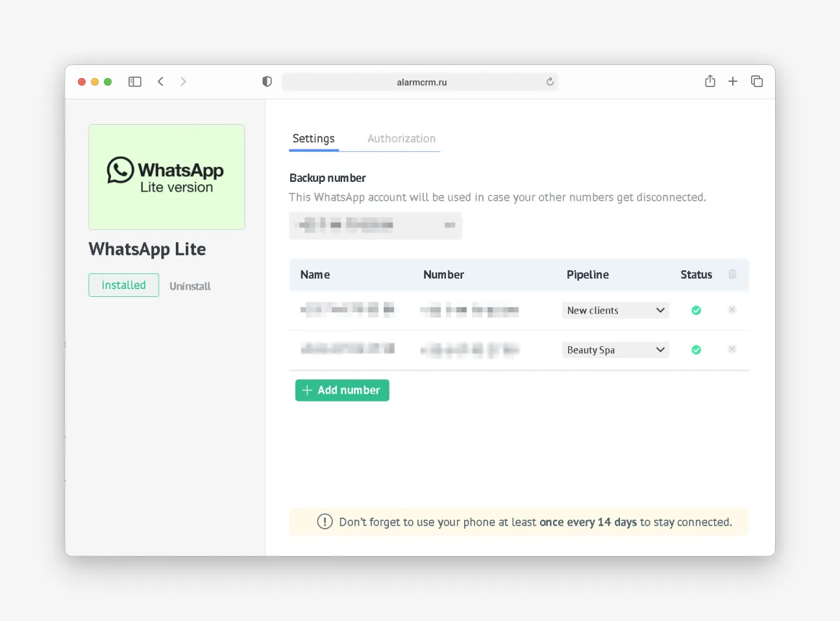
Task: Open a new browser tab with plus
Action: click(733, 81)
